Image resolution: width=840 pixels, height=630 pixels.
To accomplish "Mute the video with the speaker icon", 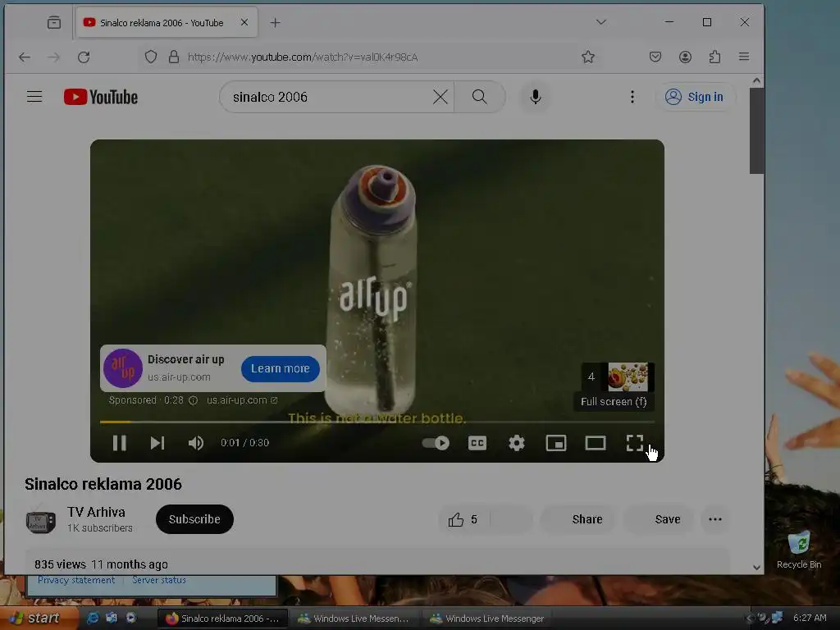I will click(196, 443).
